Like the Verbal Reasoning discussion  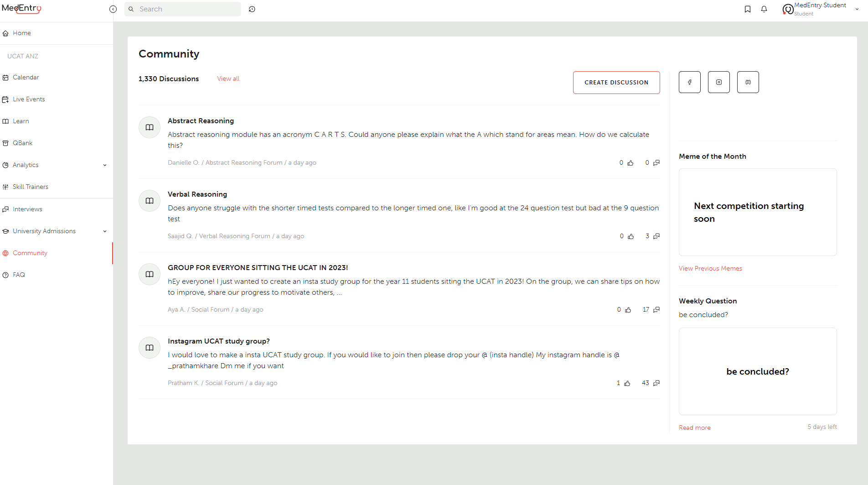tap(631, 236)
